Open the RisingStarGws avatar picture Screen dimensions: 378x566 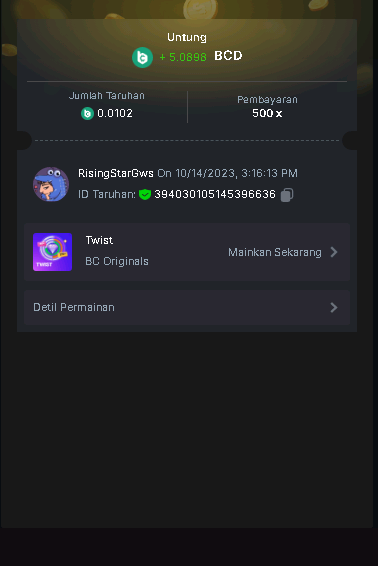click(x=51, y=184)
